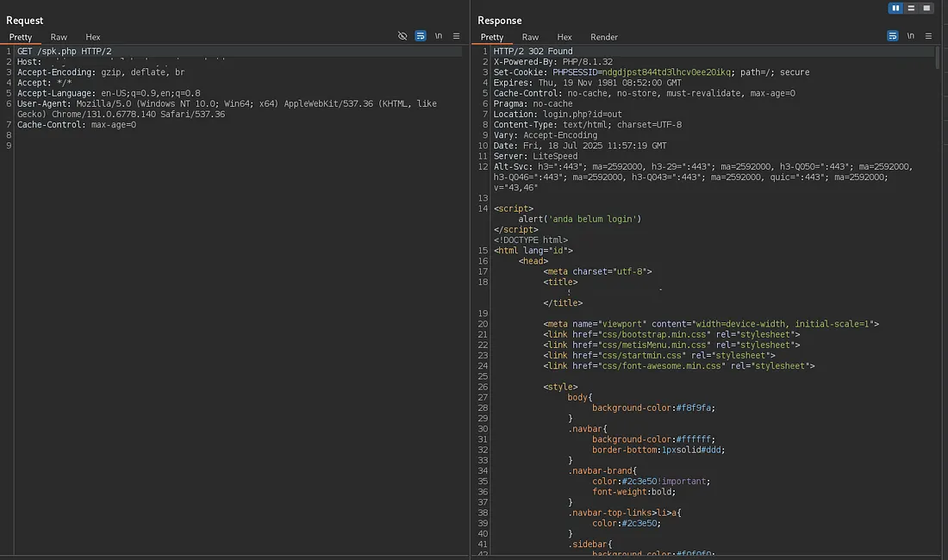Select the Response Pretty tab
948x560 pixels.
point(492,37)
